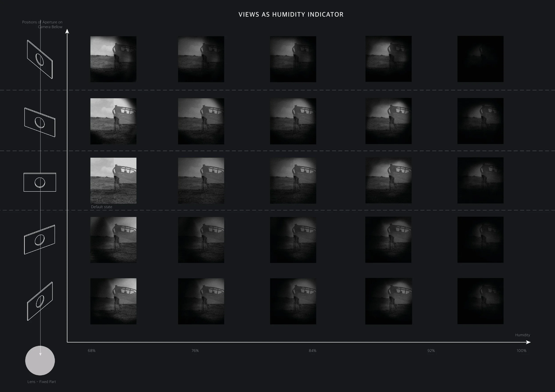
Task: Open fourth-row second column photo
Action: point(201,240)
